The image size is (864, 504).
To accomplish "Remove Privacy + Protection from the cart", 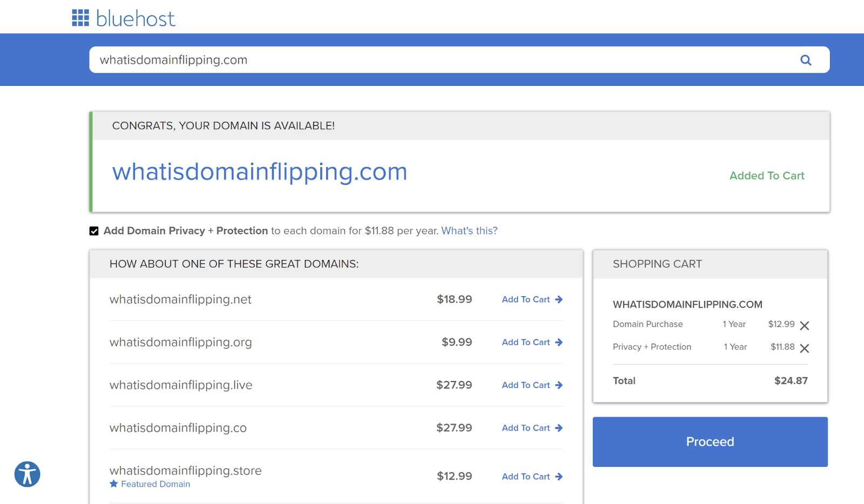I will coord(805,348).
